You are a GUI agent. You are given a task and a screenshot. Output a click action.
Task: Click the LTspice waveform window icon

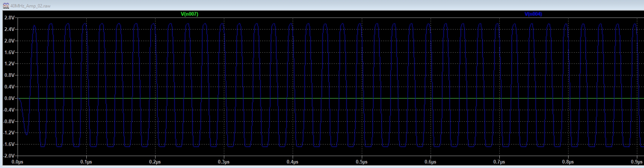click(6, 6)
